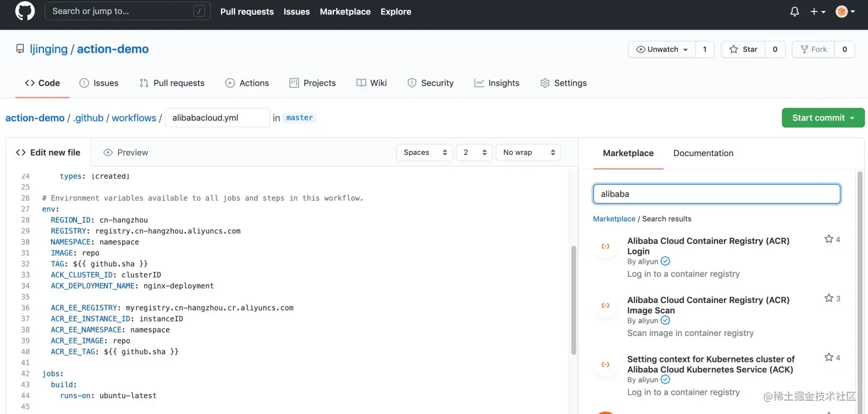Click the Pull requests tab icon
The image size is (868, 414).
(144, 83)
